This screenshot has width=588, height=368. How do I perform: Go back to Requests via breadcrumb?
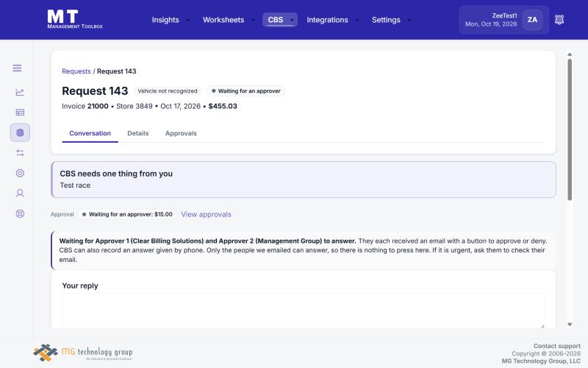76,71
